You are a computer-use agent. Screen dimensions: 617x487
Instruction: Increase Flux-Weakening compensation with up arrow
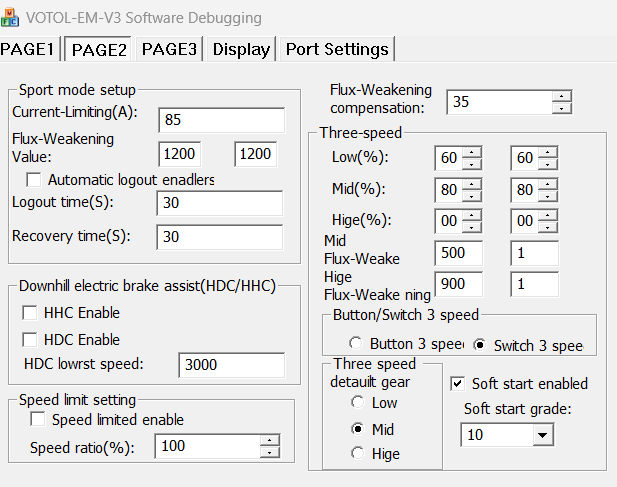coord(562,96)
